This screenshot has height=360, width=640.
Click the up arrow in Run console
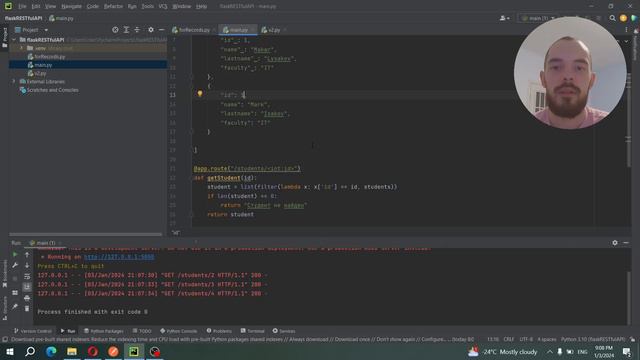point(27,255)
